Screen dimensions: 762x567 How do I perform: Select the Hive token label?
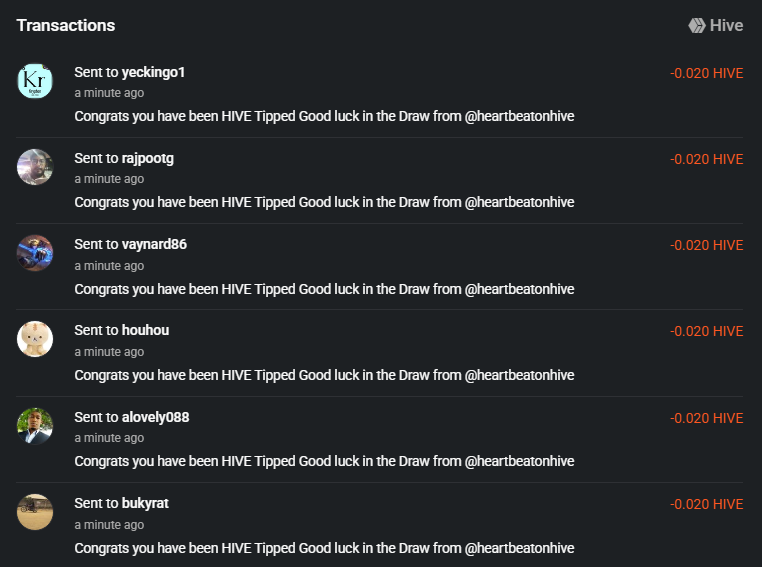(726, 26)
